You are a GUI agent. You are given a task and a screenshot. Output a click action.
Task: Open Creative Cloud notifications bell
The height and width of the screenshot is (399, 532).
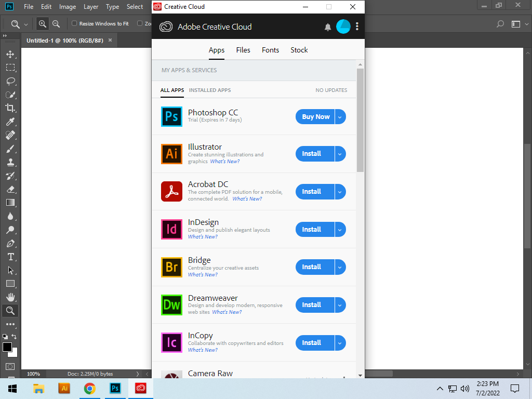[x=328, y=26]
